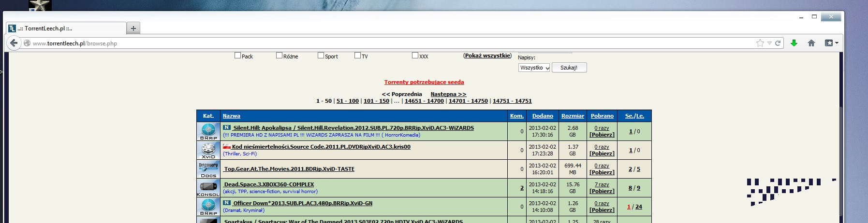The image size is (868, 223).
Task: Tick the XXX category checkbox
Action: (415, 56)
